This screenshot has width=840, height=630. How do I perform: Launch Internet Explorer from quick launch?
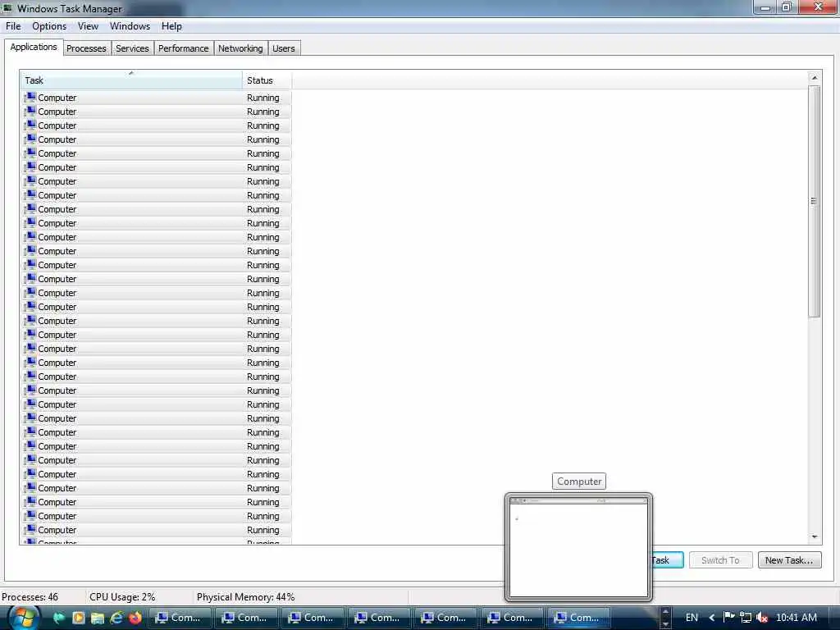point(116,618)
